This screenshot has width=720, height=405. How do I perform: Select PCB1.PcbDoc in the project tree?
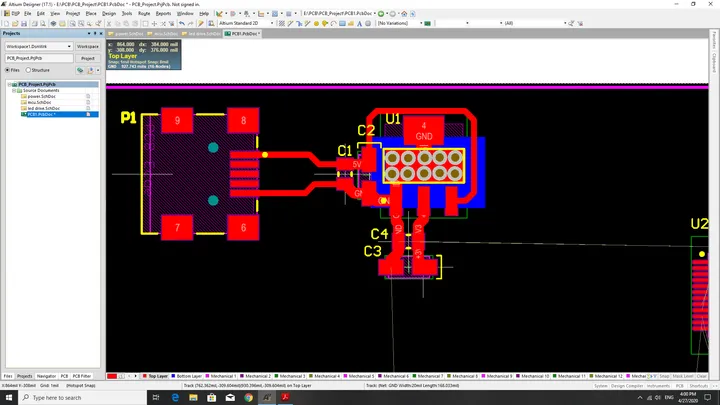click(x=41, y=114)
